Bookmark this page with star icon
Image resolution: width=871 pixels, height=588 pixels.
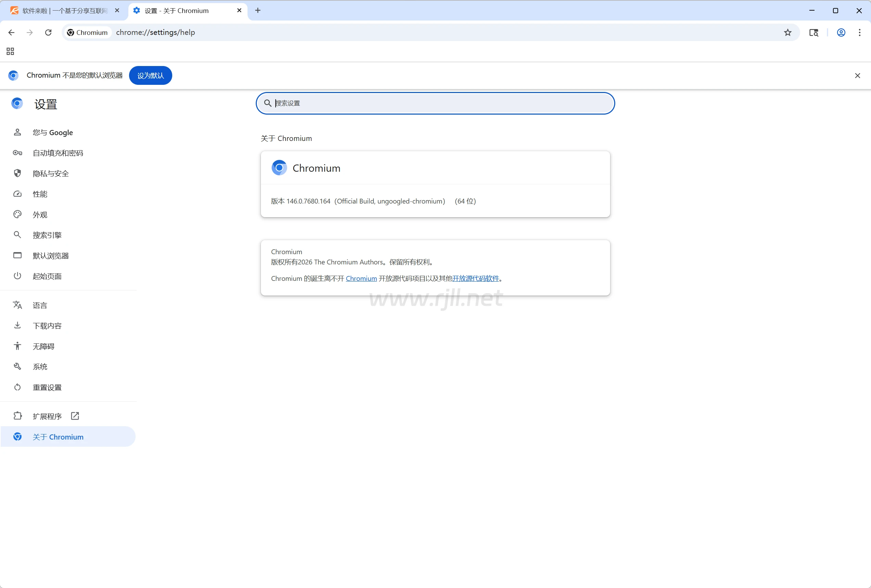click(x=787, y=32)
